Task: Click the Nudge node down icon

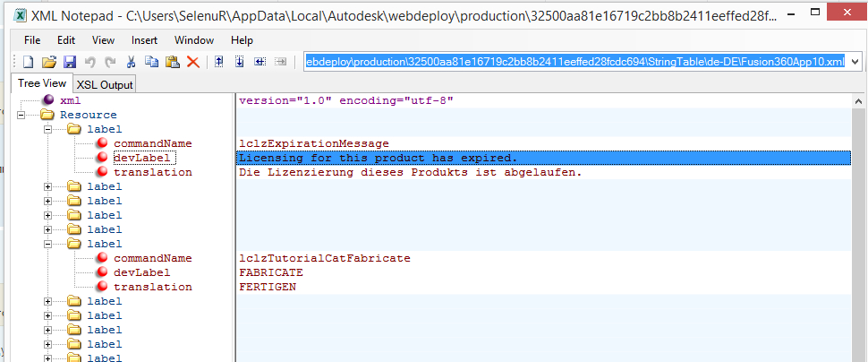Action: click(x=239, y=61)
